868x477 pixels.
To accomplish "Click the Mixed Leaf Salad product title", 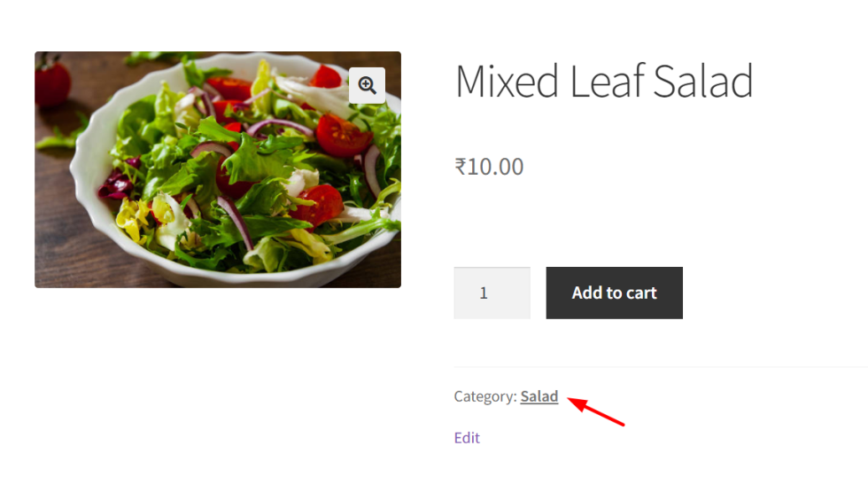I will 603,81.
